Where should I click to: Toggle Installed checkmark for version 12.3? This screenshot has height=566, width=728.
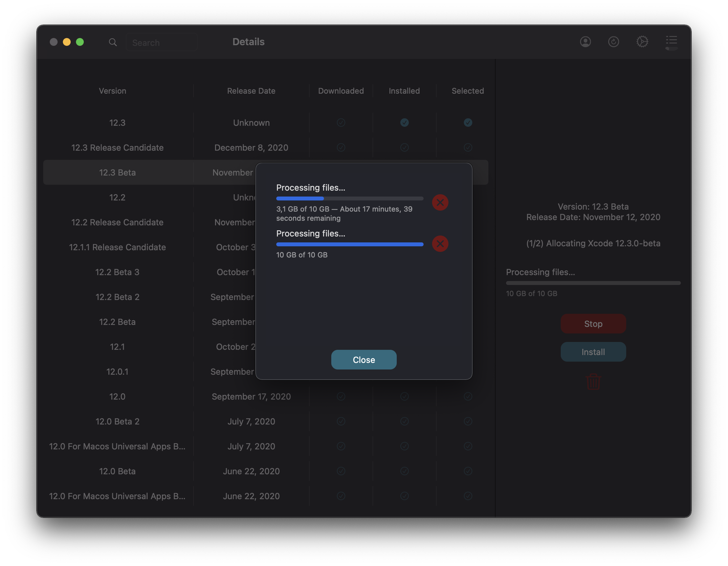(404, 123)
